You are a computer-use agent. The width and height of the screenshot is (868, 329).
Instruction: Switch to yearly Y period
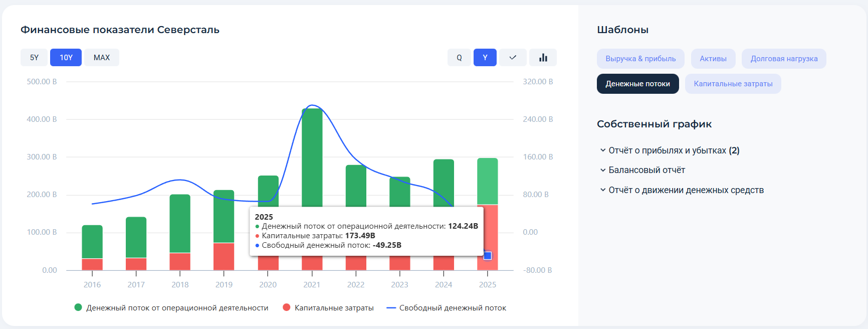pos(485,58)
